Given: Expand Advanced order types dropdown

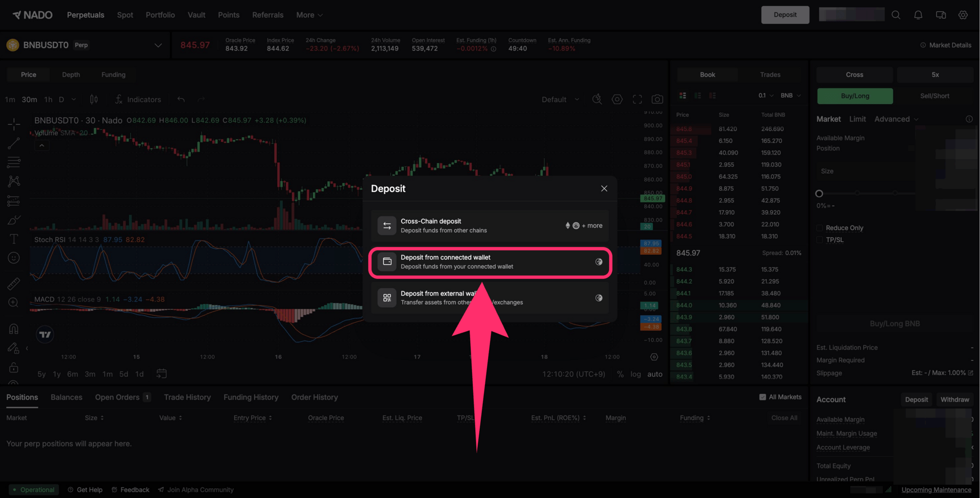Looking at the screenshot, I should pos(896,119).
